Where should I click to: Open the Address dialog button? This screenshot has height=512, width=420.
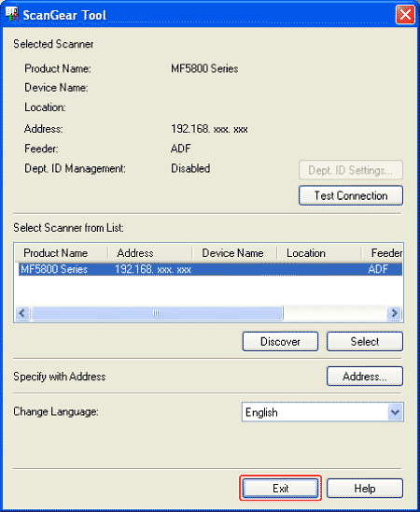click(365, 377)
